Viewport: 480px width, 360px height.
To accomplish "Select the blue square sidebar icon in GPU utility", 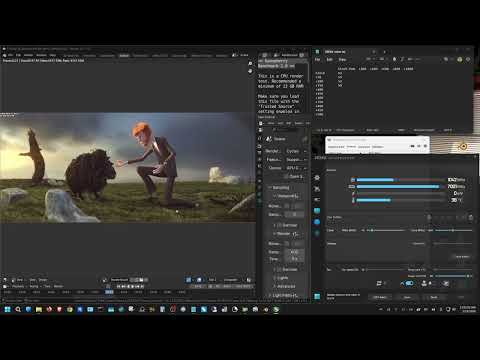I will pyautogui.click(x=317, y=211).
